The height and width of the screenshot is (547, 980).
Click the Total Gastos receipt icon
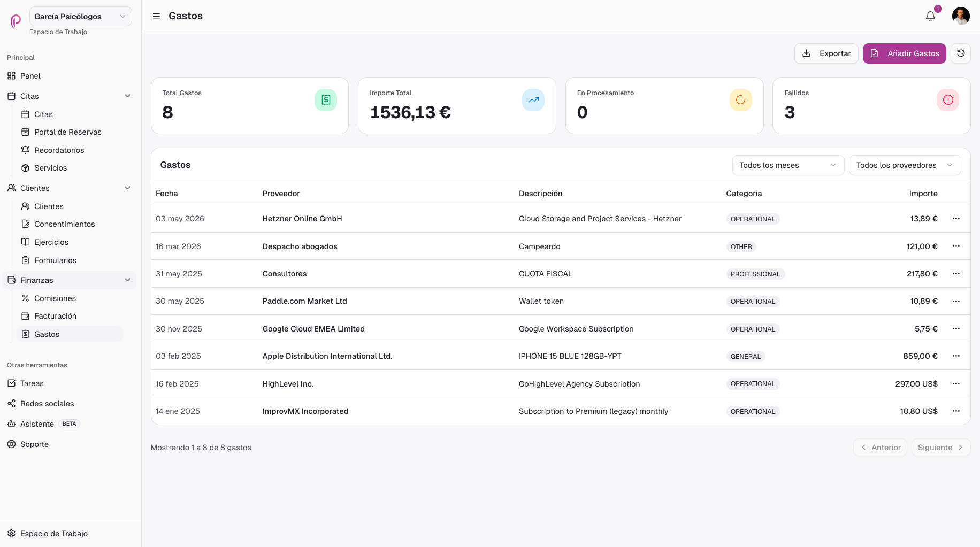pyautogui.click(x=326, y=100)
